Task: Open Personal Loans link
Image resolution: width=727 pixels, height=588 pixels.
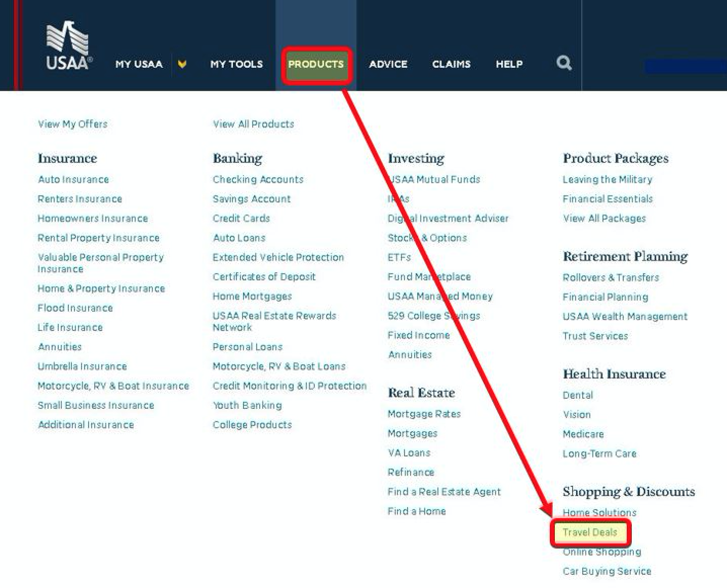Action: (248, 347)
